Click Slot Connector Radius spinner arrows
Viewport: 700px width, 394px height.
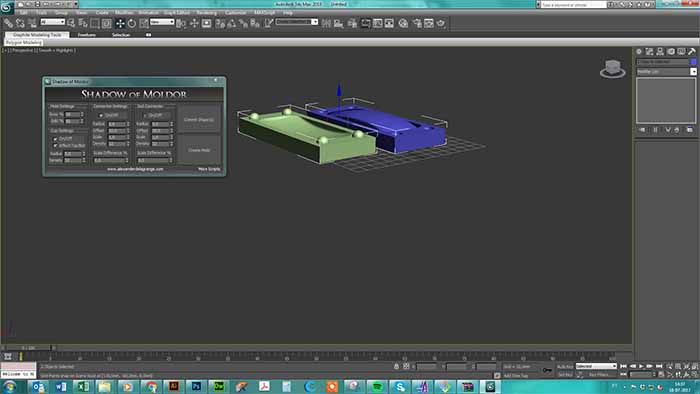(x=171, y=124)
